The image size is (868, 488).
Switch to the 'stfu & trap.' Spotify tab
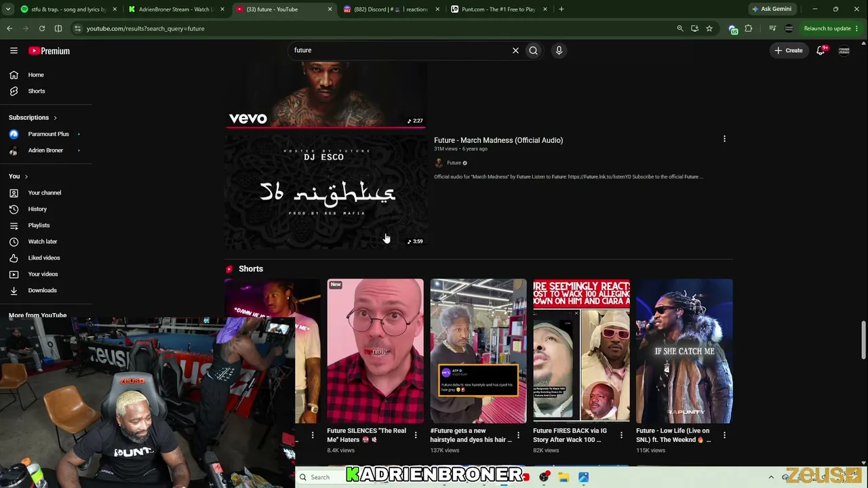[x=66, y=9]
